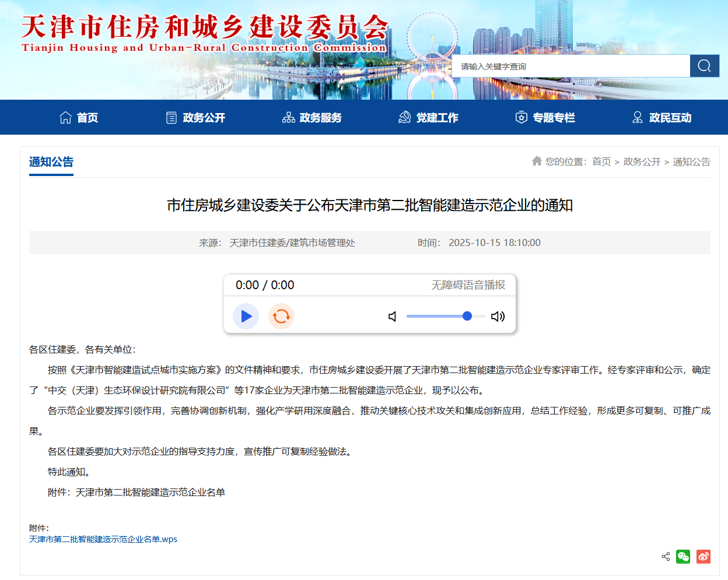Open the 政务公开 navigation menu

pos(195,118)
